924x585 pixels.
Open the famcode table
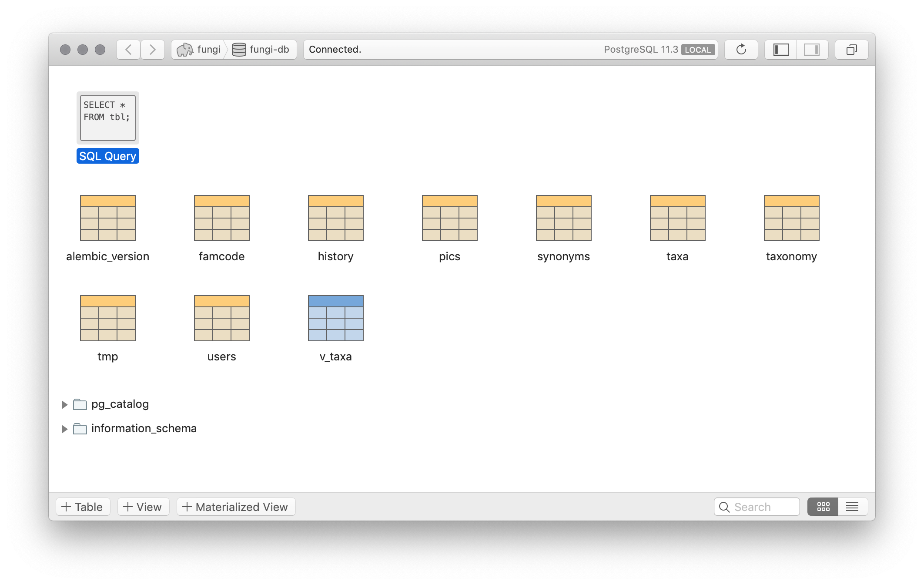click(221, 218)
